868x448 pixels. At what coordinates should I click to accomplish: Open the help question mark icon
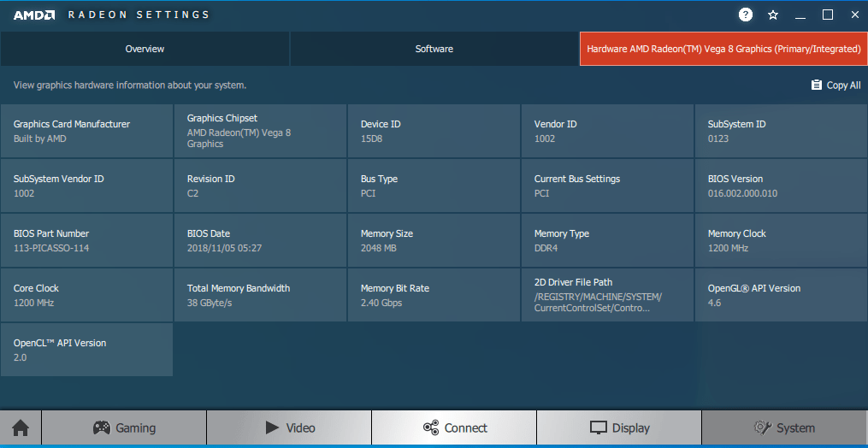pos(746,15)
